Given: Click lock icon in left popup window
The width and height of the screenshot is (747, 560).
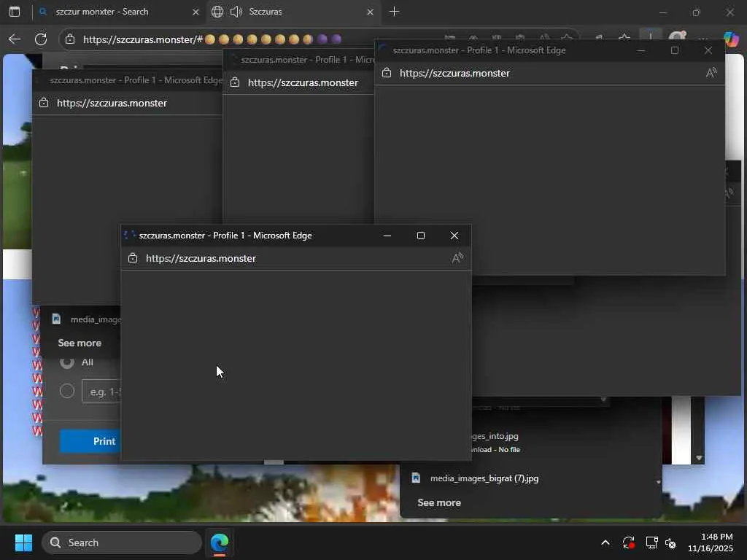Looking at the screenshot, I should coord(44,103).
